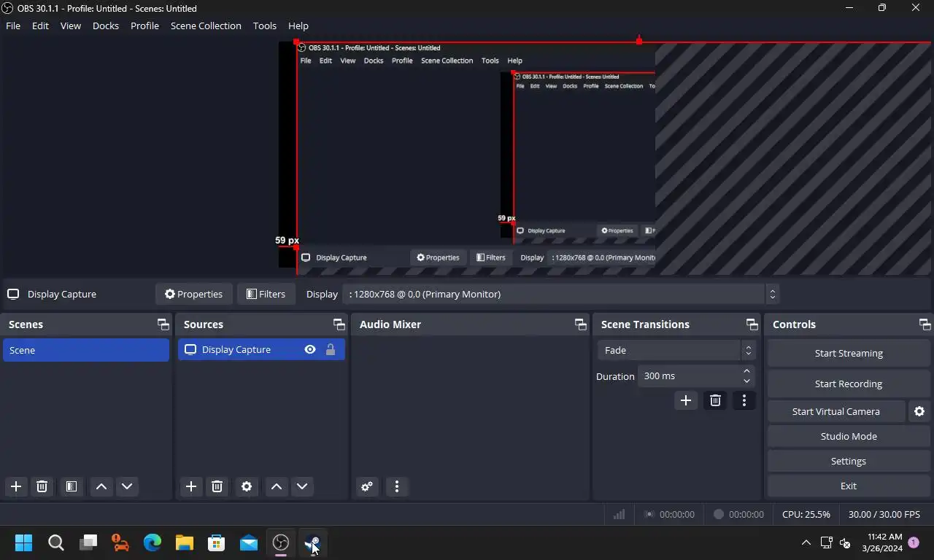Open advanced audio properties gears icon
The width and height of the screenshot is (934, 560).
pos(367,486)
